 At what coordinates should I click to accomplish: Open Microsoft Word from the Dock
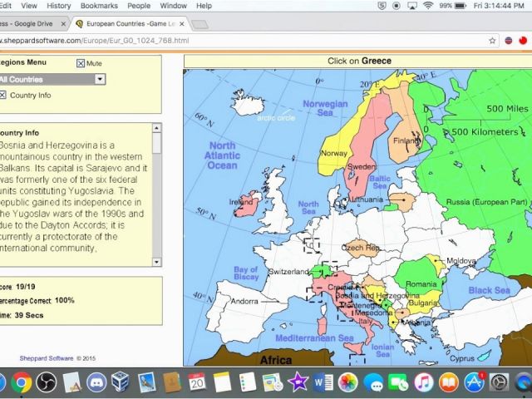(323, 382)
